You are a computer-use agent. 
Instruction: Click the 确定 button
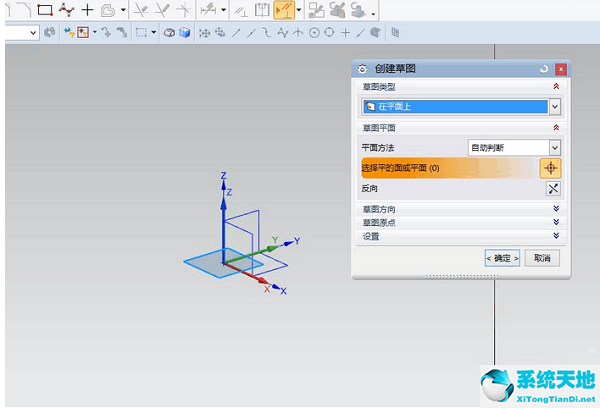pos(502,258)
